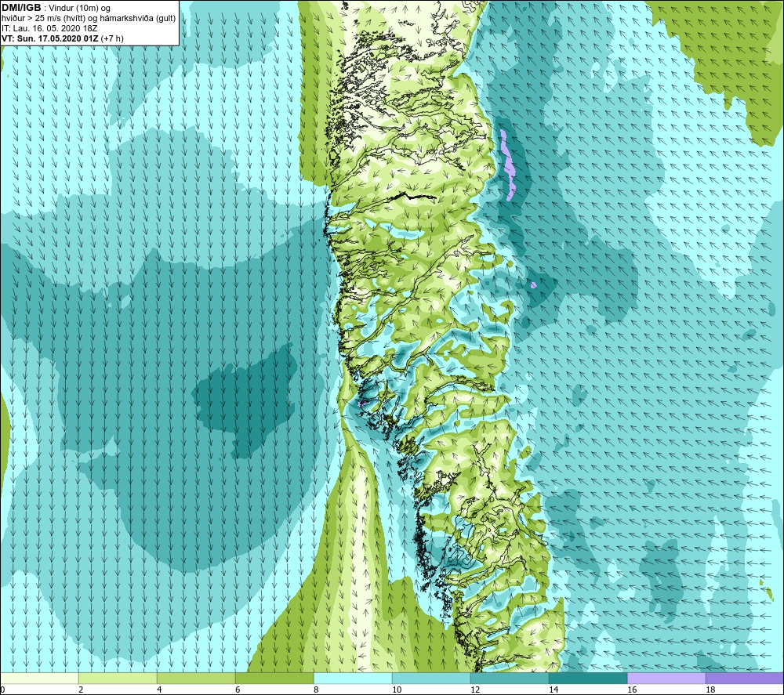Click the title line 'DMI/IGB : Vindur (10m) og'
This screenshot has width=784, height=695.
pos(56,8)
